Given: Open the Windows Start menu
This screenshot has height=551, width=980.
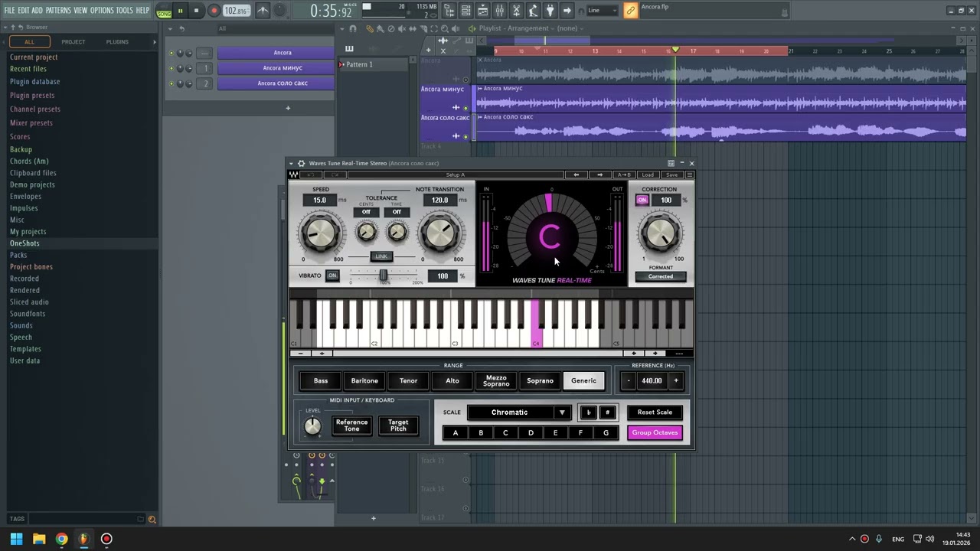Looking at the screenshot, I should coord(16,539).
